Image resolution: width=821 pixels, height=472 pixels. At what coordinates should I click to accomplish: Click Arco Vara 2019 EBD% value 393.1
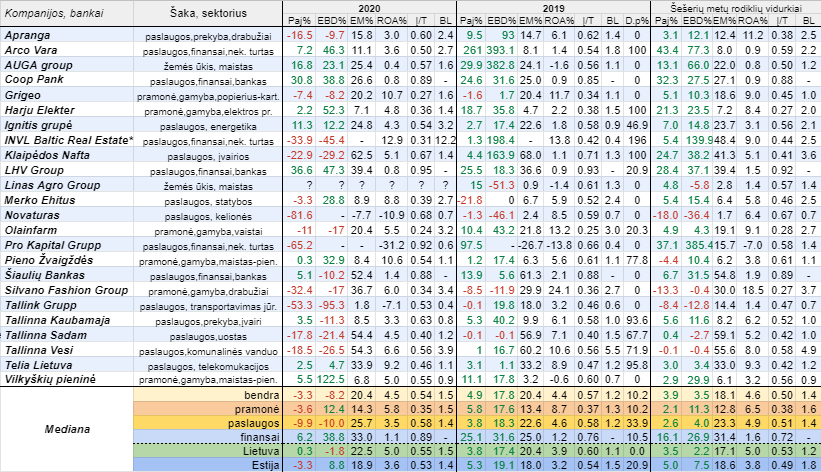point(501,50)
